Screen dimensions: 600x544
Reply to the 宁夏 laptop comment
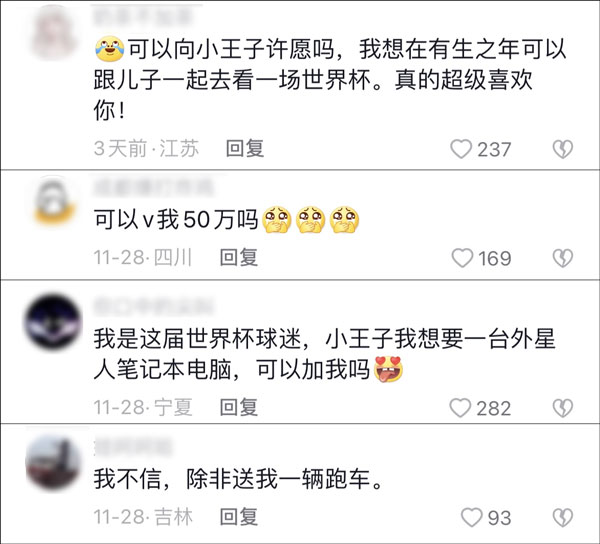(x=239, y=407)
